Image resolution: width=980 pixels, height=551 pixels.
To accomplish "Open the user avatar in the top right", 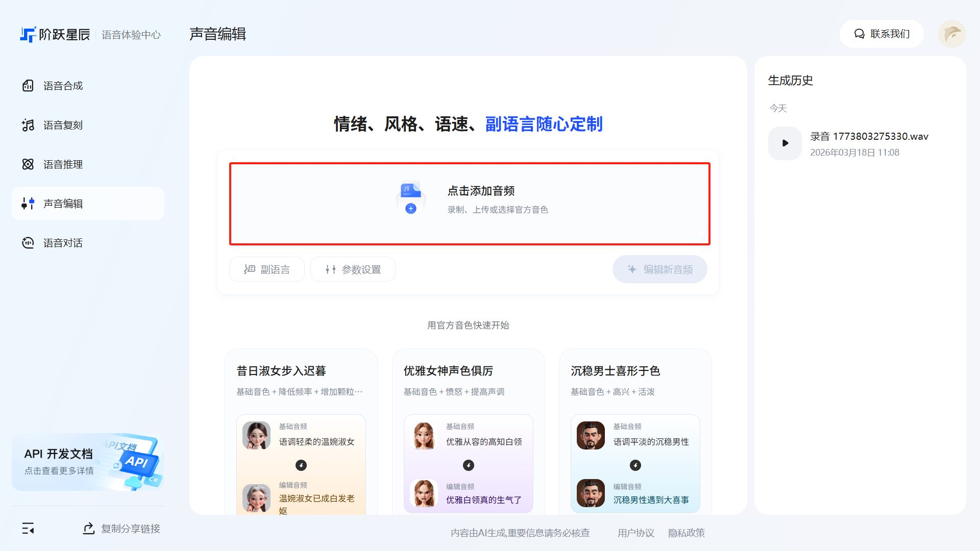I will point(952,34).
